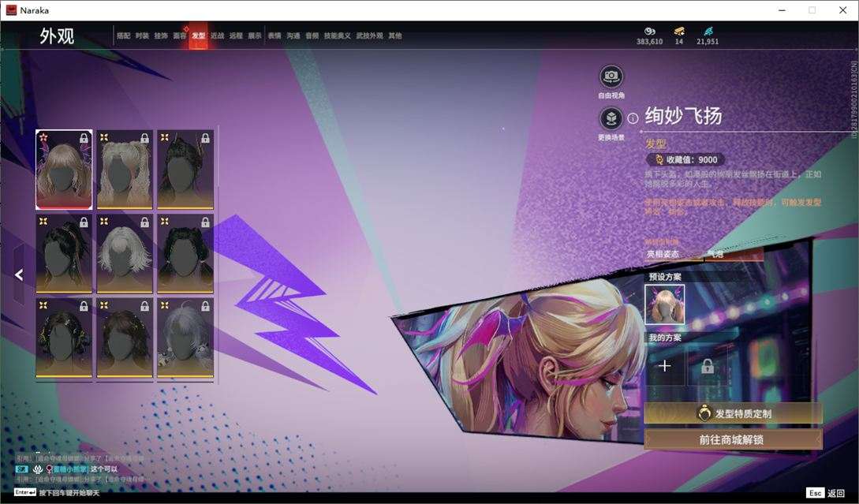Switch to the 音频 tab
The image size is (859, 504).
click(312, 35)
